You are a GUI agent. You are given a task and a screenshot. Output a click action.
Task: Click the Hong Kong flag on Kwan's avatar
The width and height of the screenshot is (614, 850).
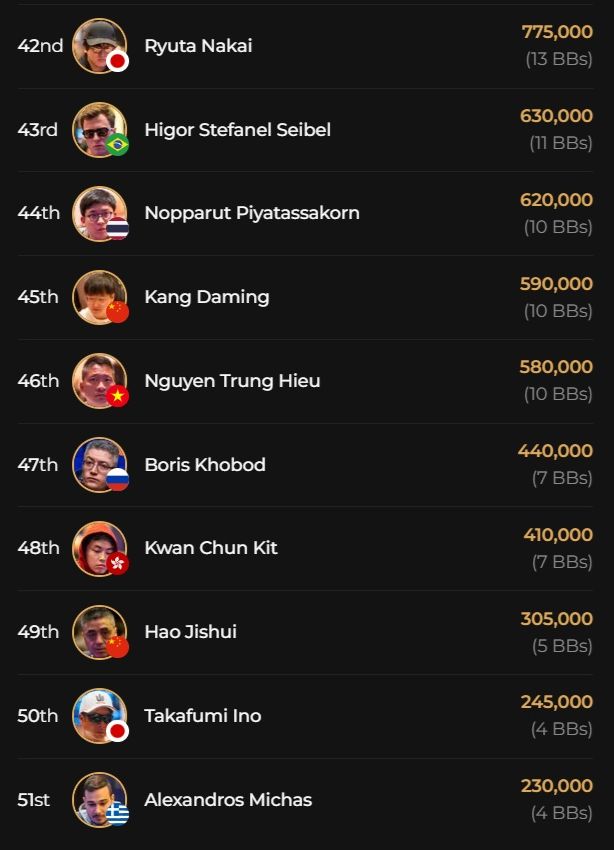(x=118, y=564)
